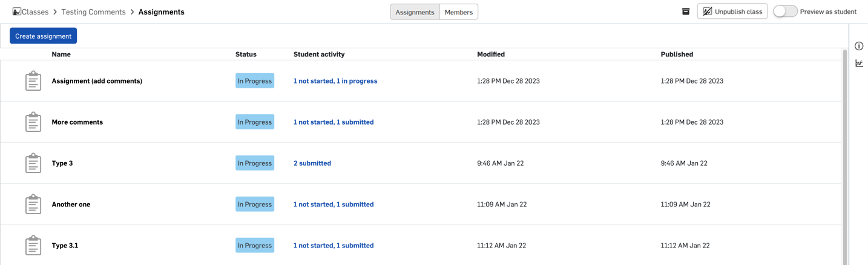This screenshot has width=868, height=265.
Task: Click the Unpublish class button
Action: pyautogui.click(x=732, y=11)
